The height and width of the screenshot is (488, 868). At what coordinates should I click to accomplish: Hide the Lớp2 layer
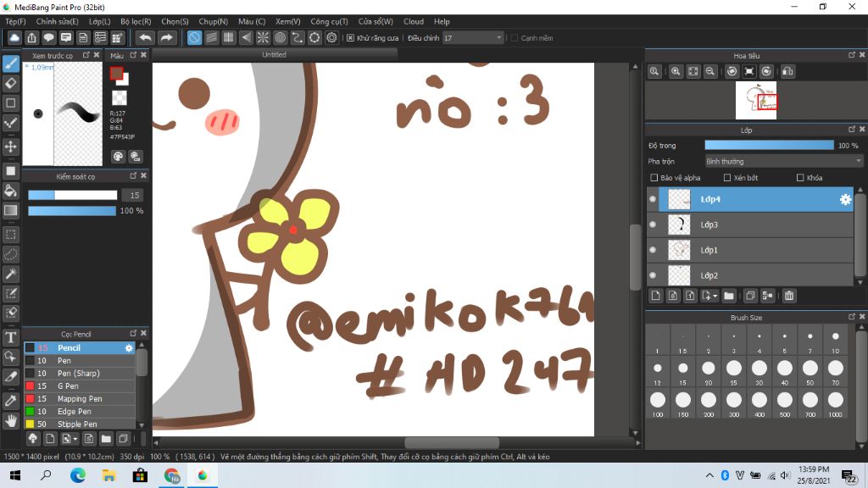pyautogui.click(x=653, y=275)
